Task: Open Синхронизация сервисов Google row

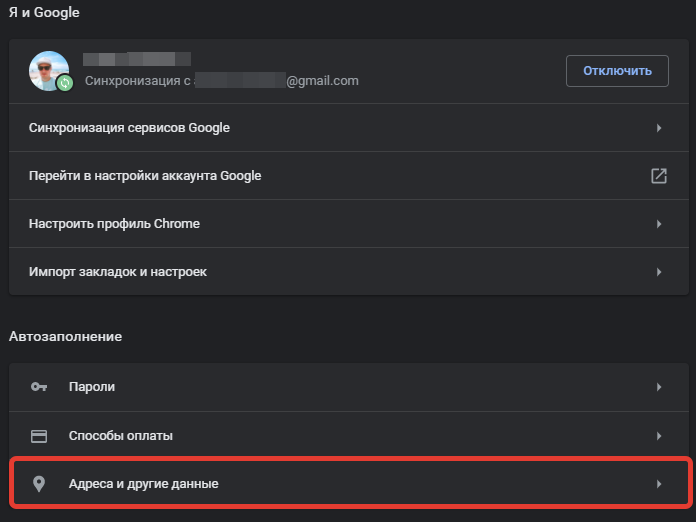Action: click(x=349, y=128)
